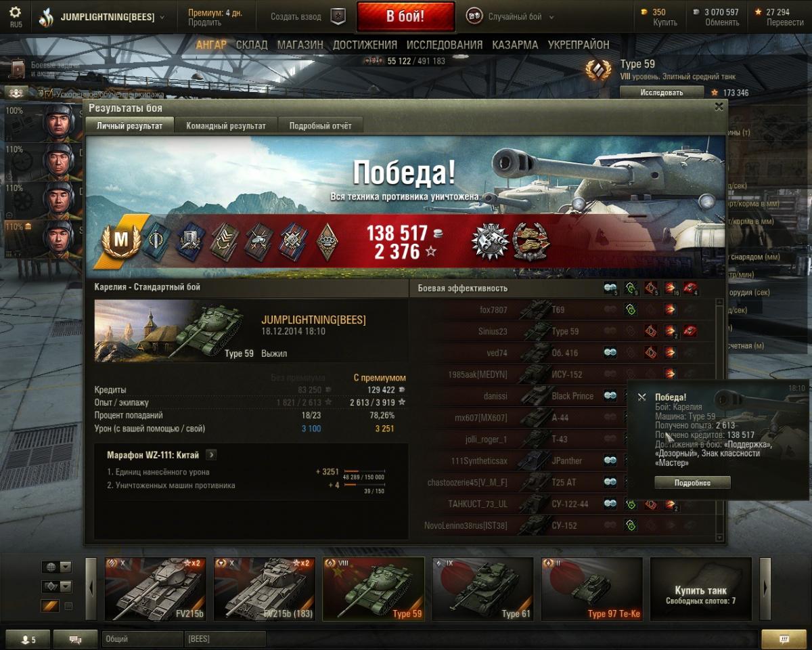This screenshot has width=812, height=650.
Task: Open the Случайный бой battle type dropdown
Action: coord(511,17)
